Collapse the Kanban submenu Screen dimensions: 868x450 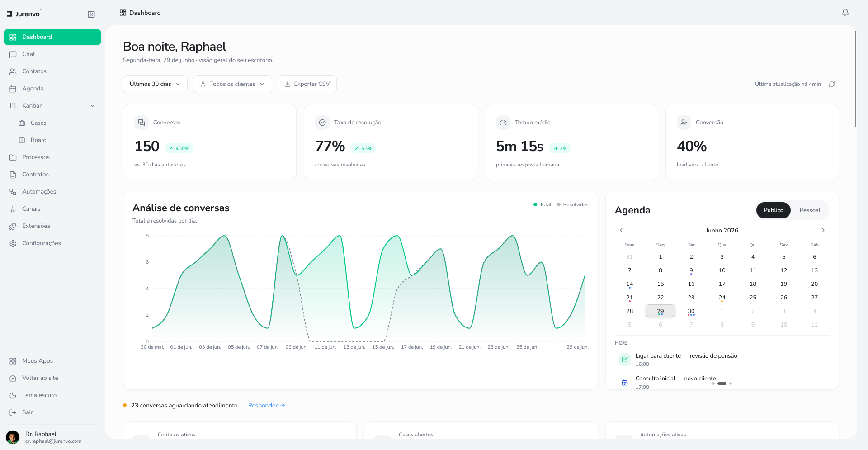click(93, 106)
